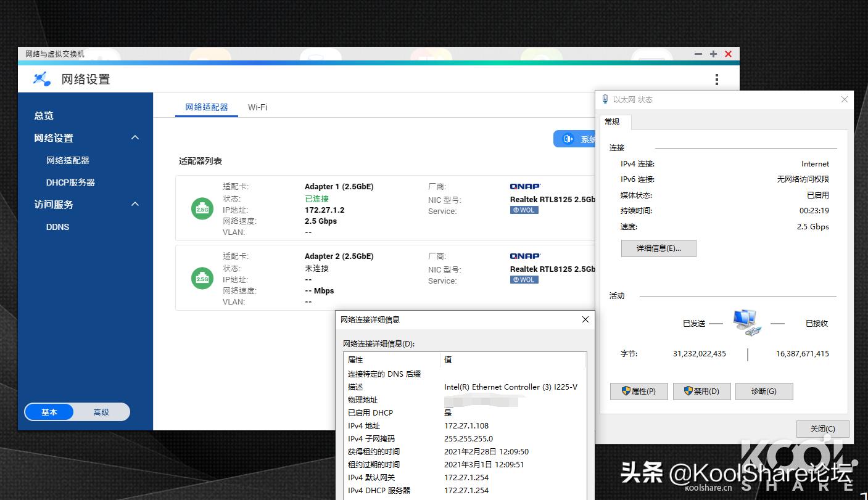Click the 详细信息(E) button

658,248
